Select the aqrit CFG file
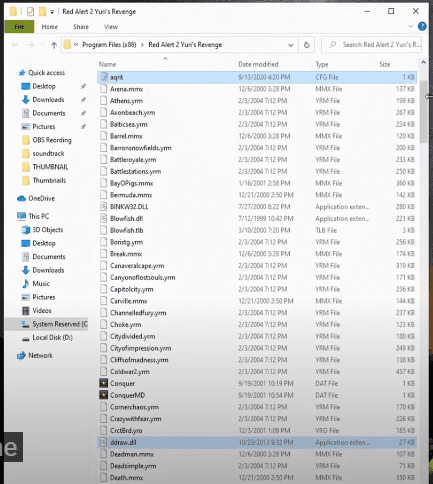This screenshot has width=433, height=484. click(257, 77)
